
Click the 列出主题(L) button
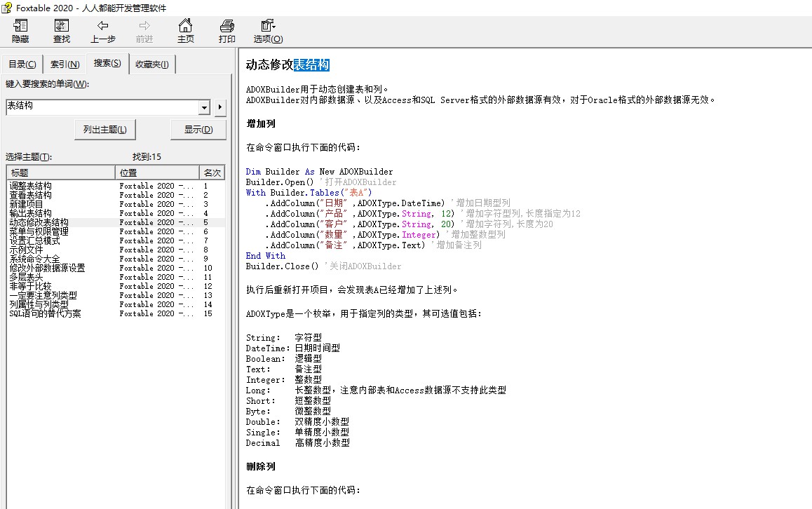(105, 130)
